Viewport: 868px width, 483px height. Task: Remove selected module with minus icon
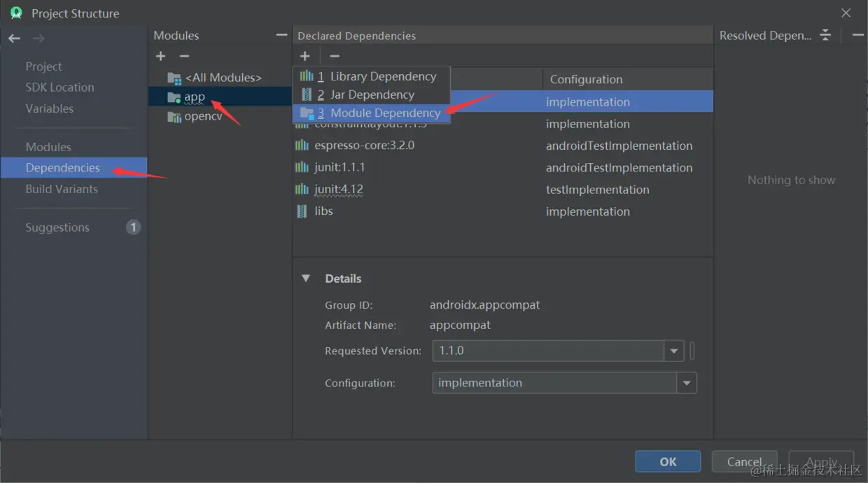point(184,56)
